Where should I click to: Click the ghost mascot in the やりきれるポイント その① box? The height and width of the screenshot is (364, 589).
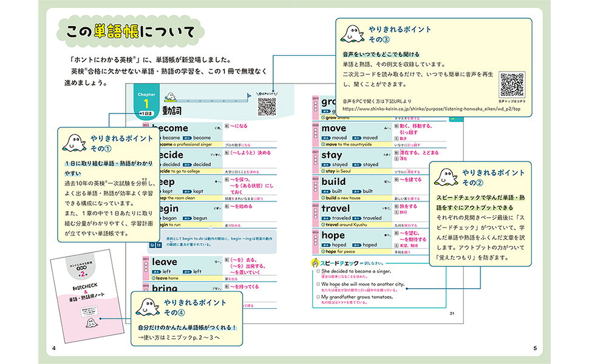coord(74,144)
